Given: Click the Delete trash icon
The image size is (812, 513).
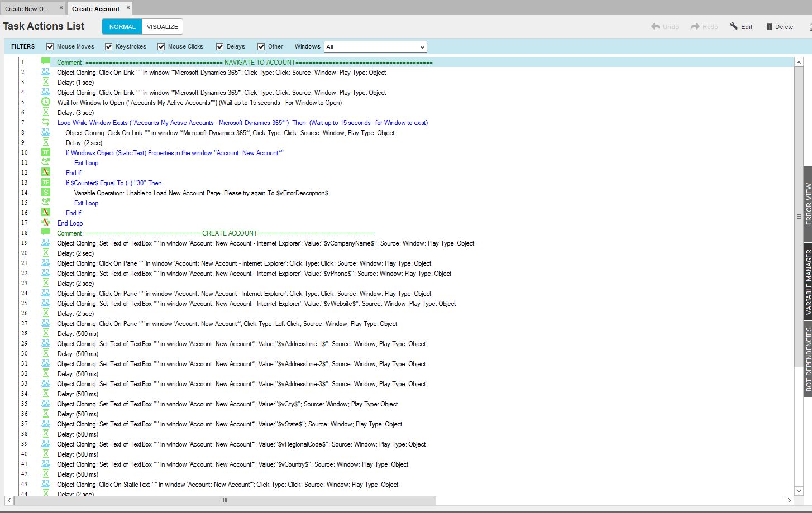Looking at the screenshot, I should pyautogui.click(x=769, y=27).
